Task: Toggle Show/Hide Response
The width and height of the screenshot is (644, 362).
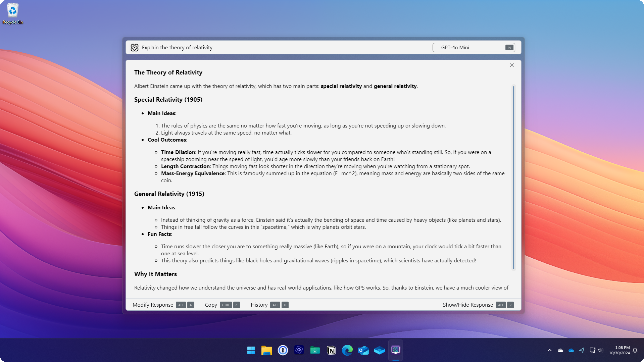Action: click(x=468, y=305)
